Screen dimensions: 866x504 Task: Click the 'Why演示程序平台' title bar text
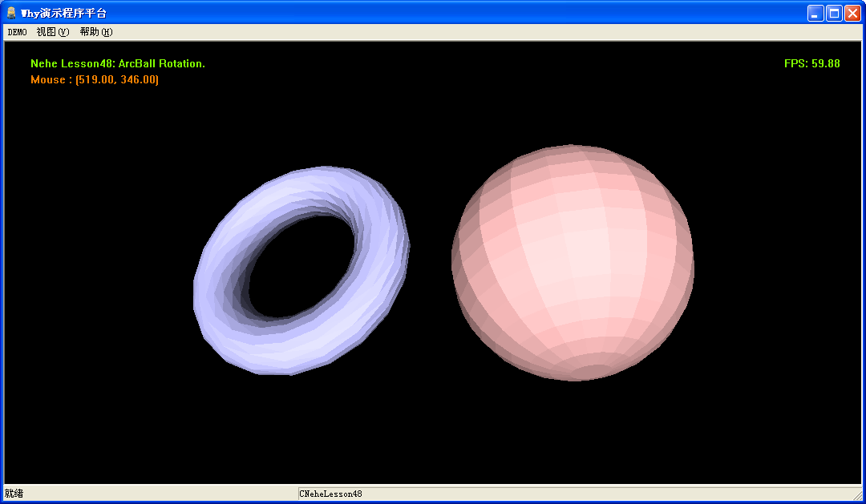click(63, 12)
